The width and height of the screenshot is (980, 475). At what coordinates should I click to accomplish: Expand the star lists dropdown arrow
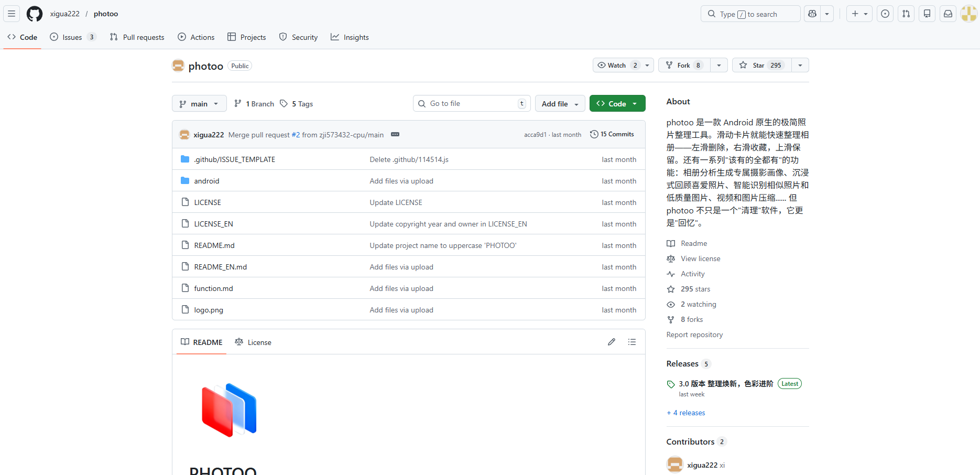tap(800, 65)
